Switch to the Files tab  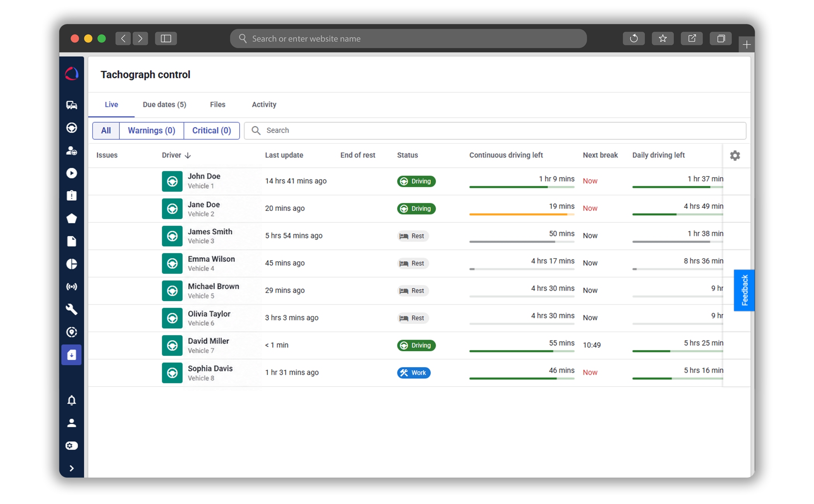click(217, 105)
